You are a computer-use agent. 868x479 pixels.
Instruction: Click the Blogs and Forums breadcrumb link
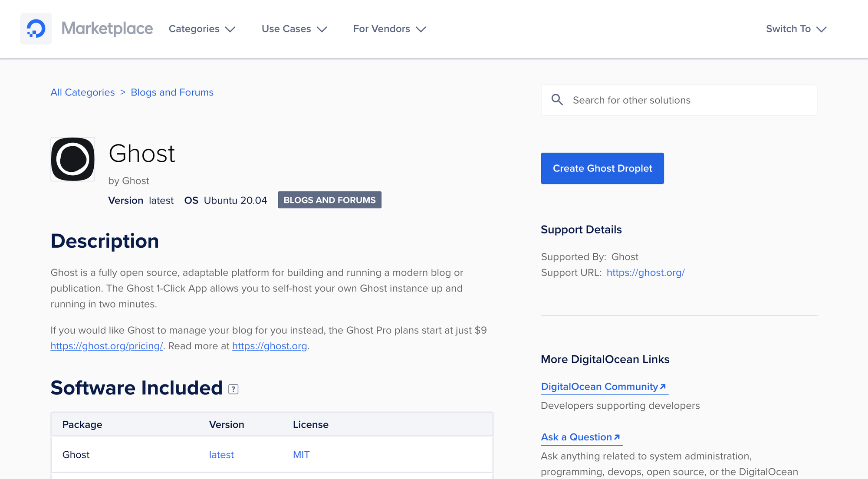coord(172,92)
